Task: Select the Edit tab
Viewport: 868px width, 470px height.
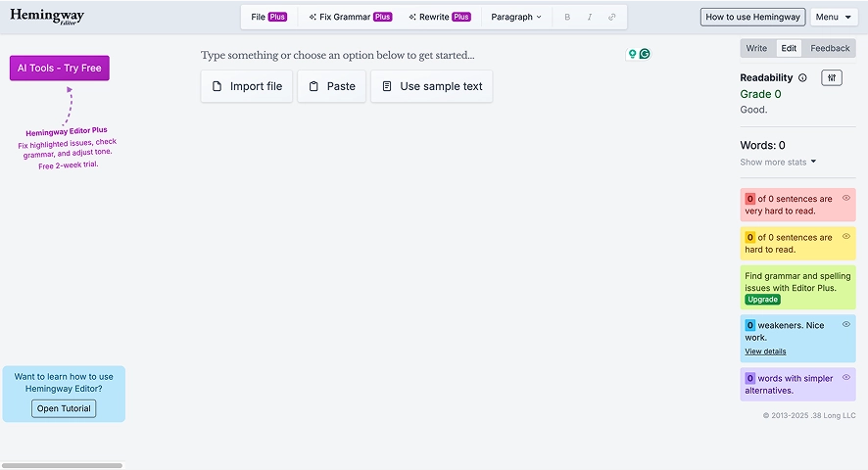Action: 789,48
